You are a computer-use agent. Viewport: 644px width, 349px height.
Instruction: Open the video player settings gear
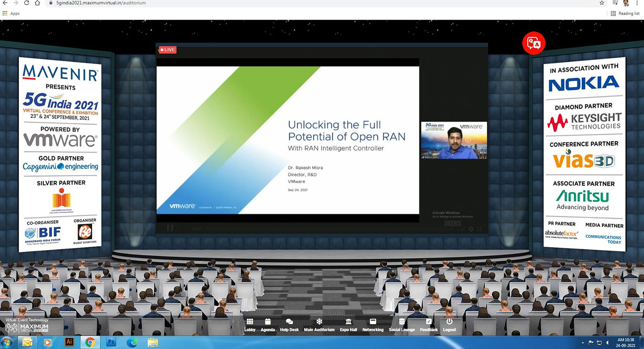tap(471, 229)
